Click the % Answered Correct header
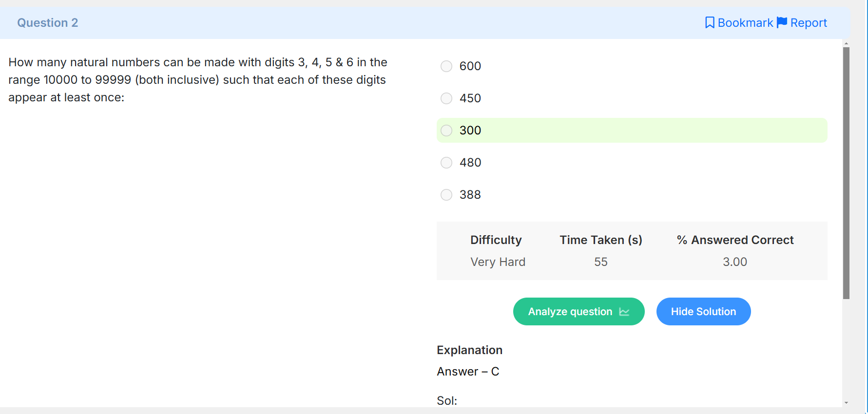868x414 pixels. [735, 240]
